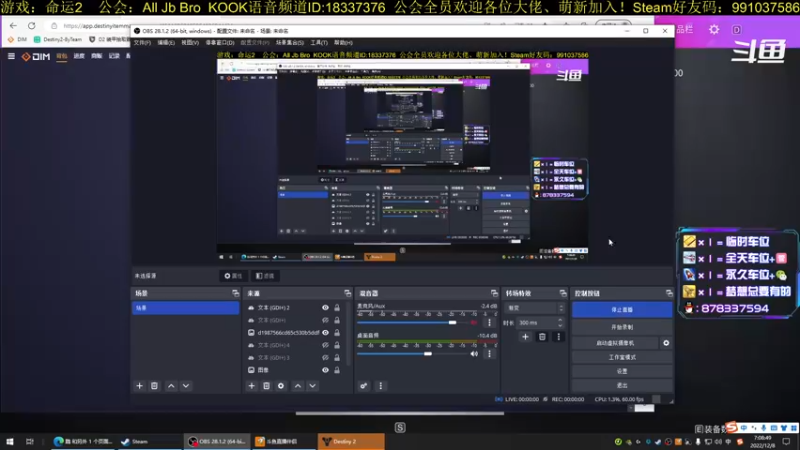Screen dimensions: 800x450
Task: Add a new scene with the plus icon
Action: point(139,386)
